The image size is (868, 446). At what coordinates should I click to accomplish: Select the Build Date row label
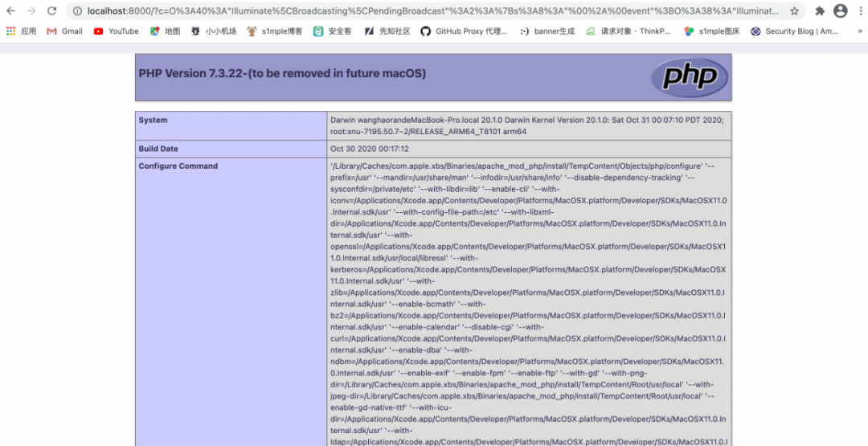point(158,149)
